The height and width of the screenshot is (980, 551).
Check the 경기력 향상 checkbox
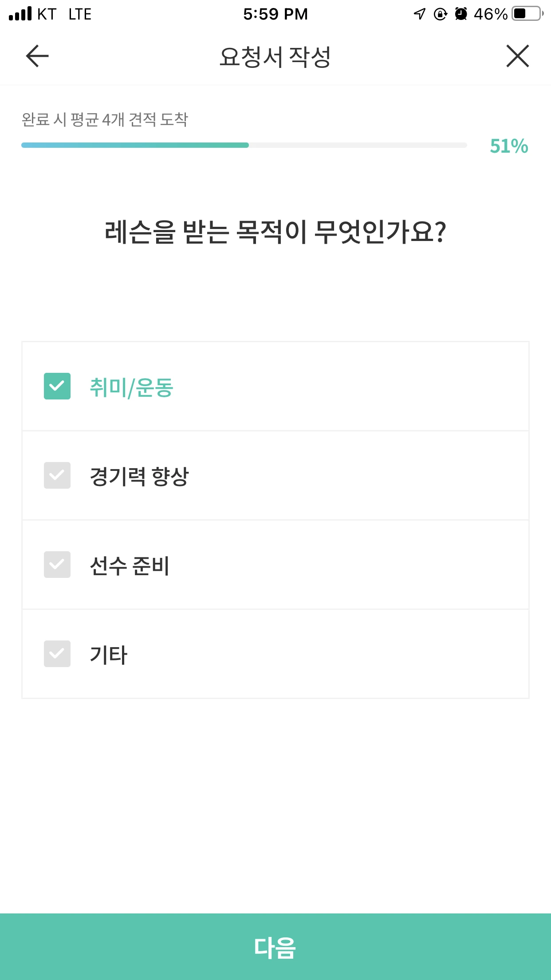coord(57,475)
